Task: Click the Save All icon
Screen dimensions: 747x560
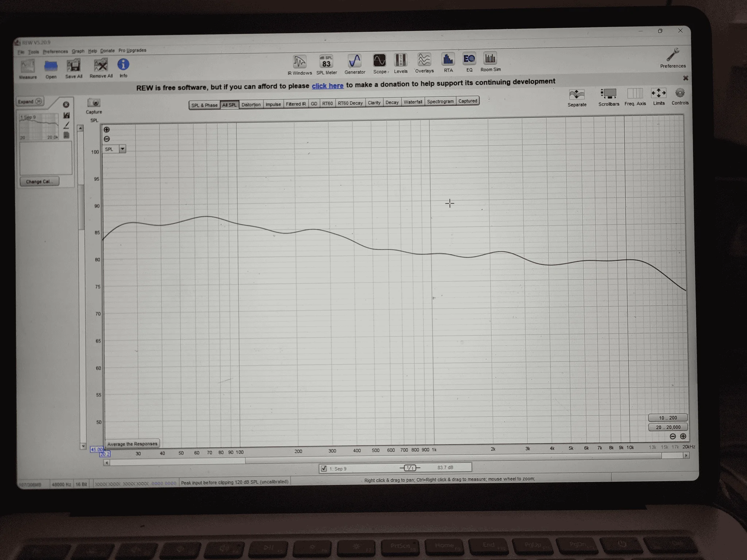Action: coord(74,69)
